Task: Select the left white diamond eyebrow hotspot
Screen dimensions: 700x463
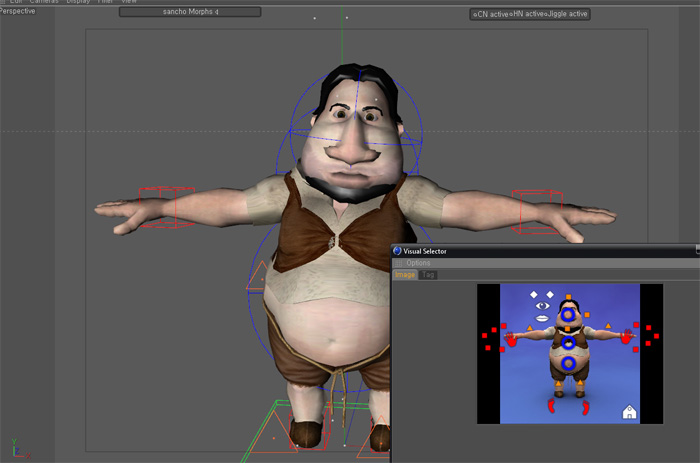Action: point(533,294)
